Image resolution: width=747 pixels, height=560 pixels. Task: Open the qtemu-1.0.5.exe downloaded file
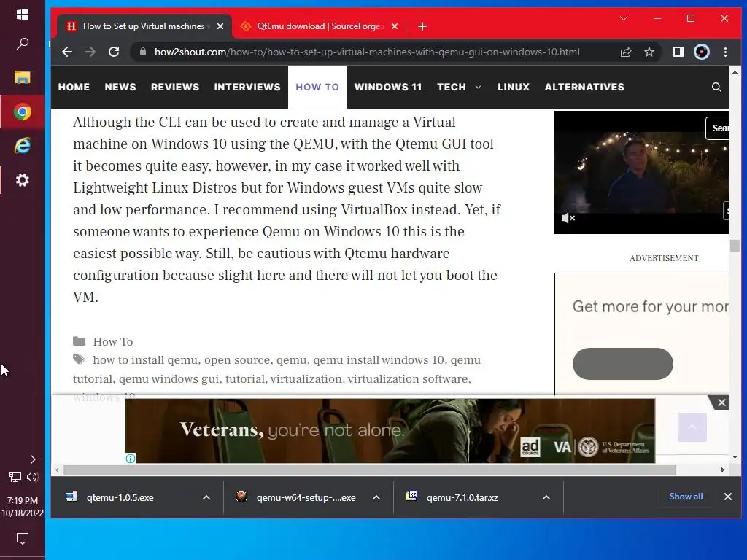[x=120, y=497]
